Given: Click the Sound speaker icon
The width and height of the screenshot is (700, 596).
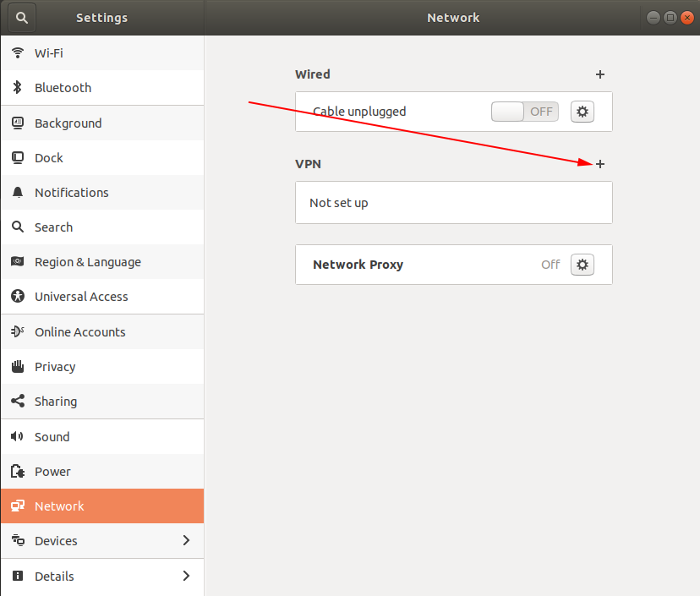Looking at the screenshot, I should [17, 437].
